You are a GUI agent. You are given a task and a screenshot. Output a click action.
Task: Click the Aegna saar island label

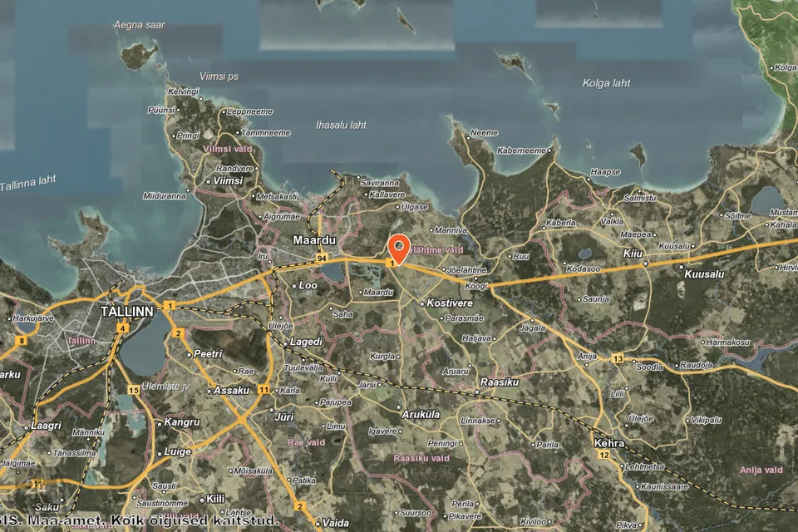point(140,25)
